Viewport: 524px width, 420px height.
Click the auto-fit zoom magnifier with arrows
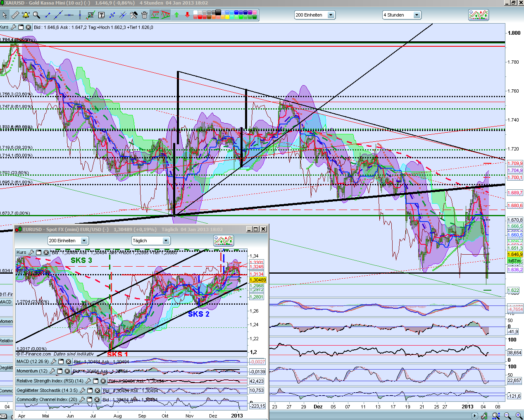(497, 416)
